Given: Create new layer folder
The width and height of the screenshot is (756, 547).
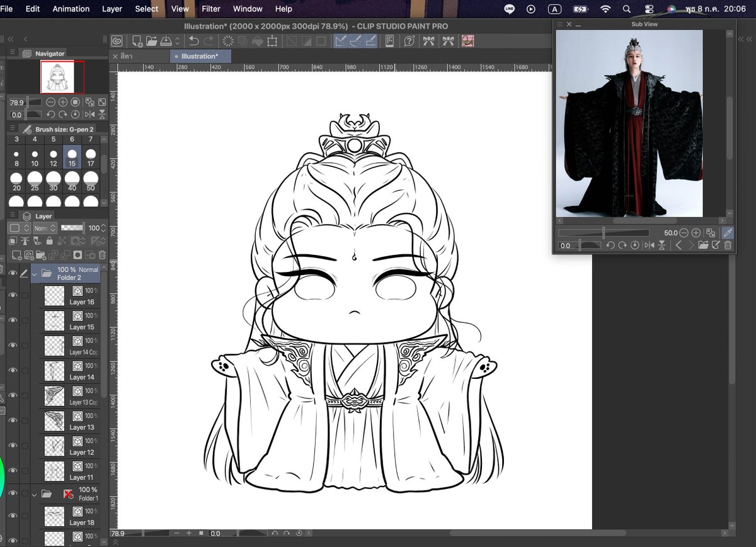Looking at the screenshot, I should 40,255.
